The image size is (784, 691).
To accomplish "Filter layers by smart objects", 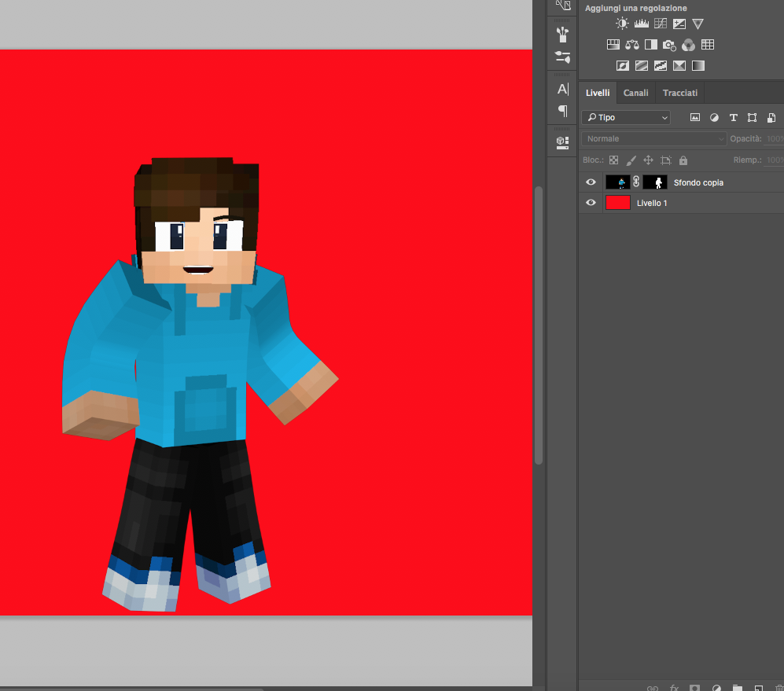I will click(771, 117).
